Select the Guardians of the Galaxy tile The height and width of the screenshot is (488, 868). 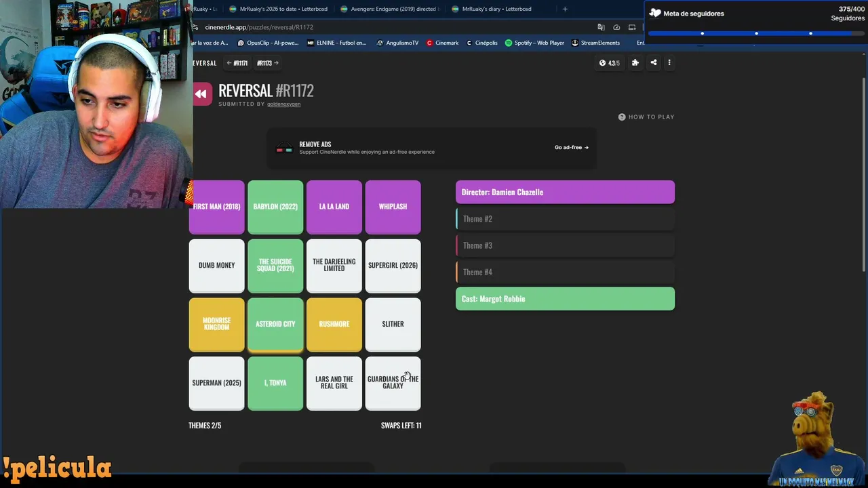[393, 384]
